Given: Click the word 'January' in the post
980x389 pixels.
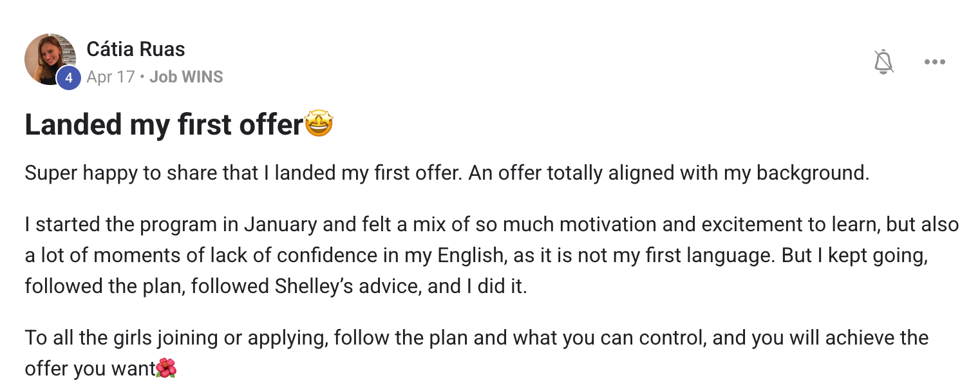Looking at the screenshot, I should [281, 225].
